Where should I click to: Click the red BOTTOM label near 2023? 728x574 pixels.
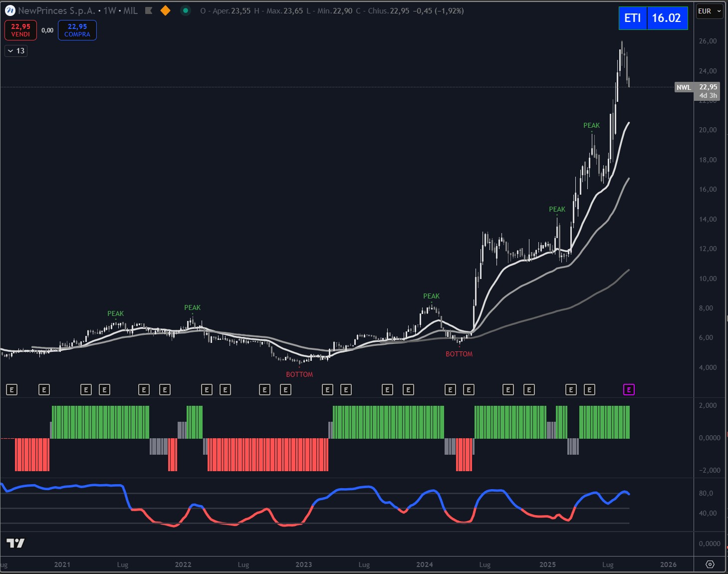coord(299,374)
